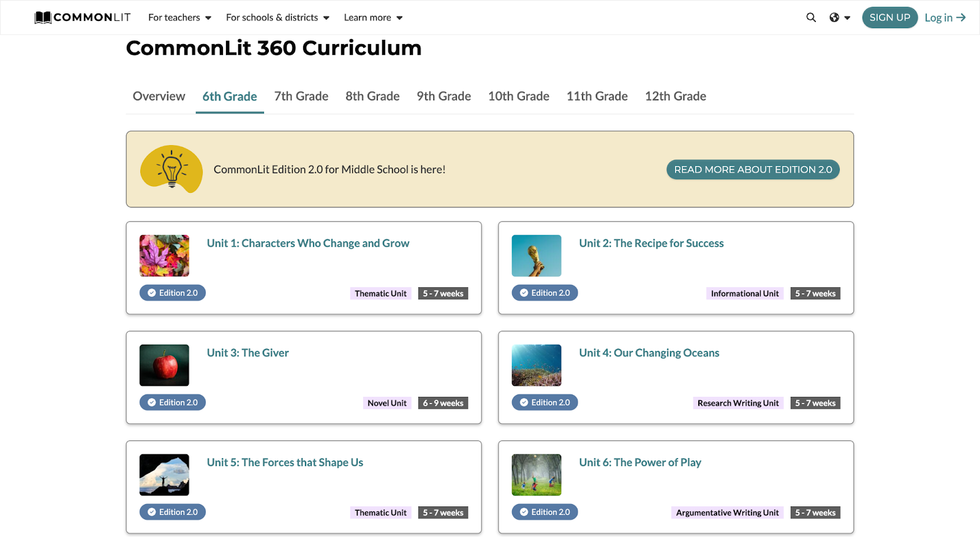The height and width of the screenshot is (537, 980).
Task: Click the Informational Unit tag on Unit 2
Action: (x=745, y=293)
